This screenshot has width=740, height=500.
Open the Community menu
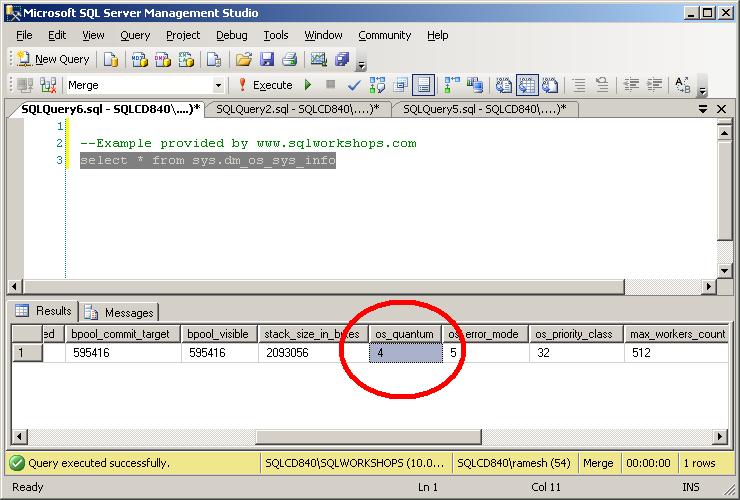point(384,35)
